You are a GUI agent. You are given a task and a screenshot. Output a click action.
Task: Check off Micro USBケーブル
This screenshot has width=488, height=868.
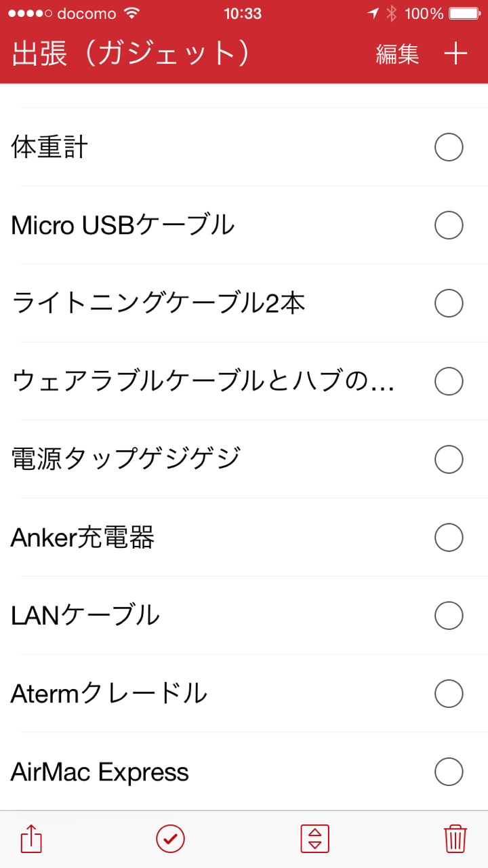click(449, 225)
